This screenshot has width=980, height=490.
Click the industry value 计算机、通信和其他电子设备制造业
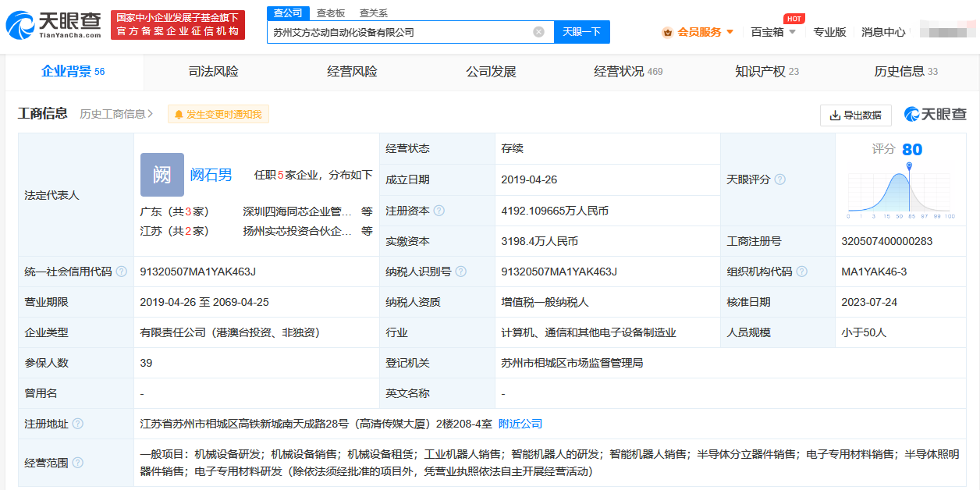click(588, 332)
